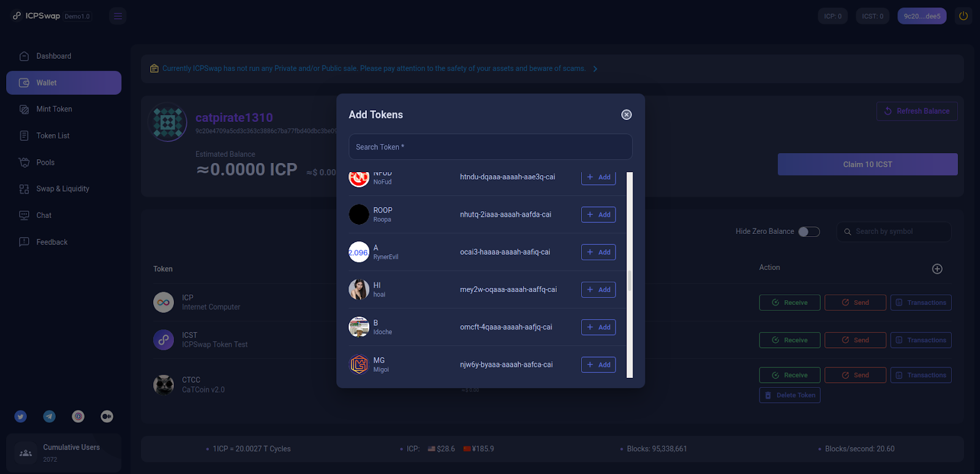Open the Pools page
The height and width of the screenshot is (474, 980).
coord(64,162)
